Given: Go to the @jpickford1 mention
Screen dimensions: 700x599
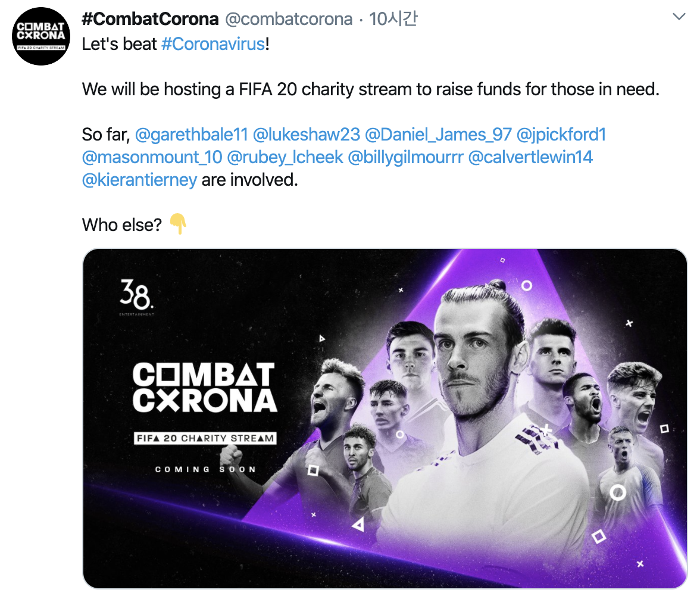Looking at the screenshot, I should [x=561, y=135].
